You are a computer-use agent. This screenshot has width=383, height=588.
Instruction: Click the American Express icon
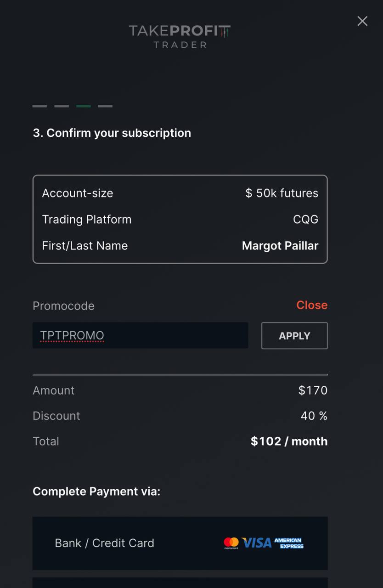[289, 543]
